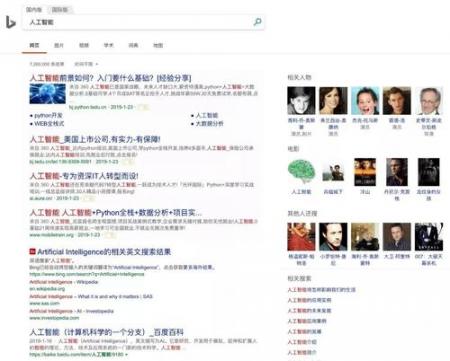Open the python开发 sublink
This screenshot has width=450, height=361.
(x=48, y=115)
